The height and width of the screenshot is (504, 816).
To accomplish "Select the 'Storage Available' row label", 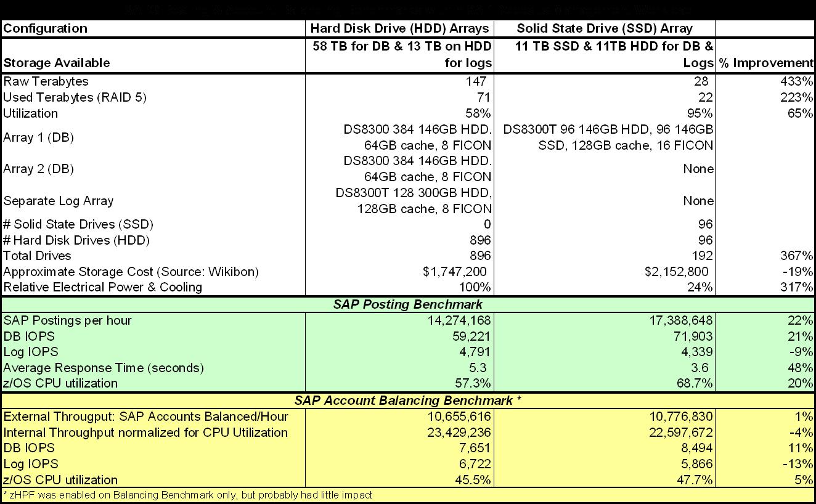I will click(57, 63).
